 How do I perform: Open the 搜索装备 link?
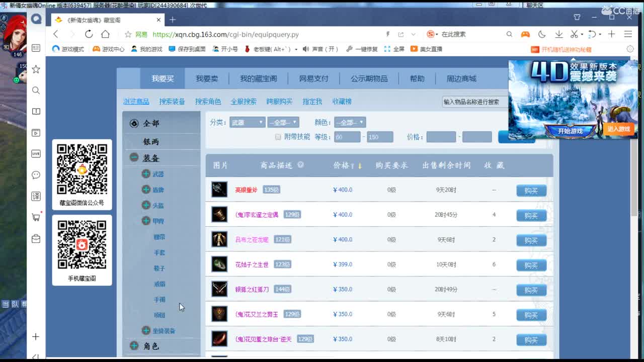(172, 102)
